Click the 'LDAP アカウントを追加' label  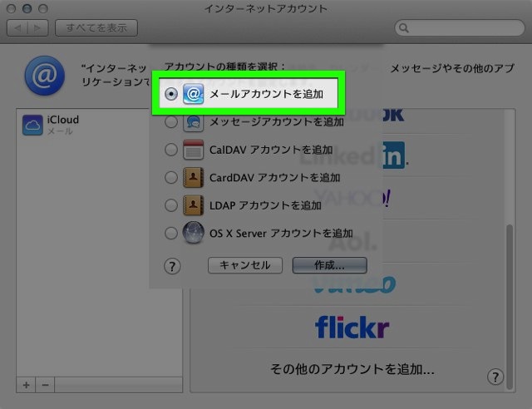[x=265, y=205]
